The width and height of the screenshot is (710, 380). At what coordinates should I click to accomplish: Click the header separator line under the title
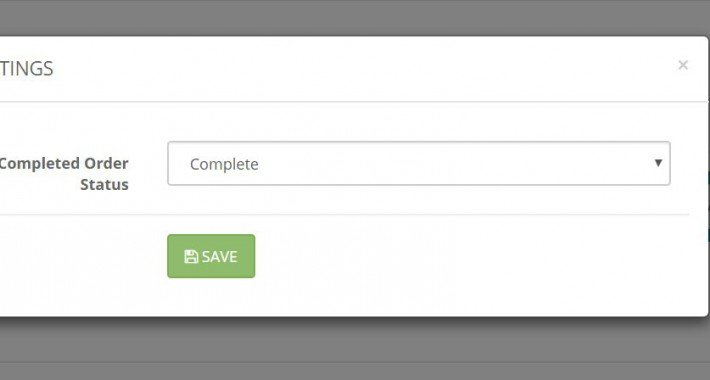pyautogui.click(x=354, y=102)
